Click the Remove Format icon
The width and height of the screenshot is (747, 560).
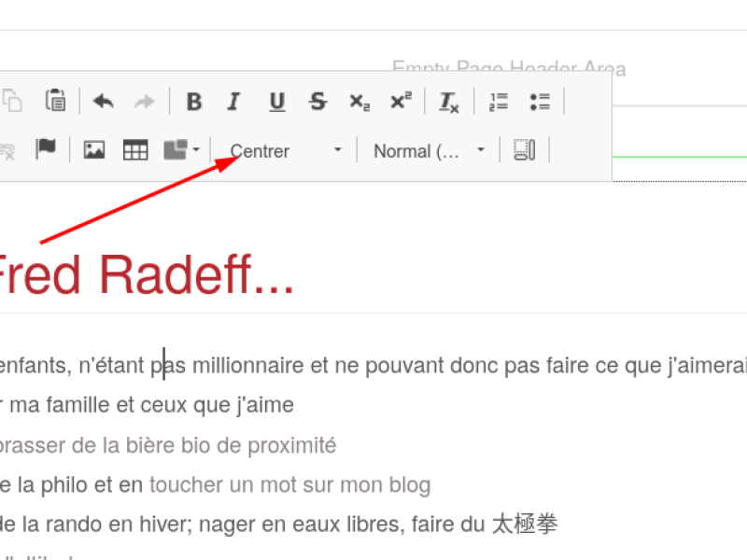pyautogui.click(x=449, y=102)
